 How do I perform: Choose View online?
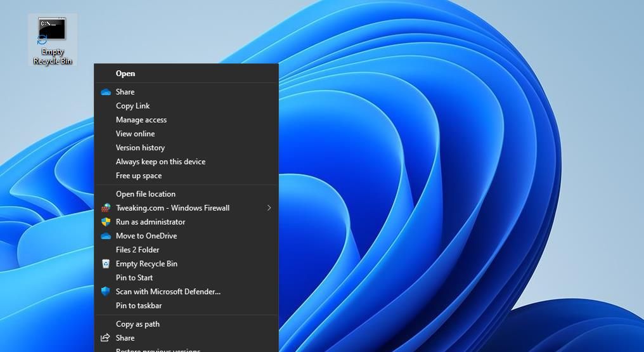pos(135,134)
